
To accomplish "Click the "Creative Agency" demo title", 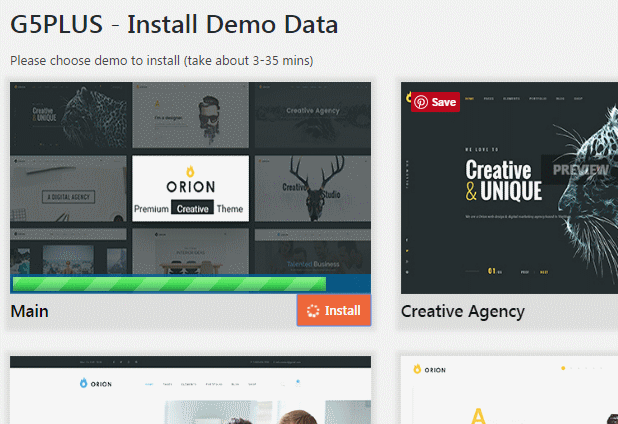I will pos(463,312).
